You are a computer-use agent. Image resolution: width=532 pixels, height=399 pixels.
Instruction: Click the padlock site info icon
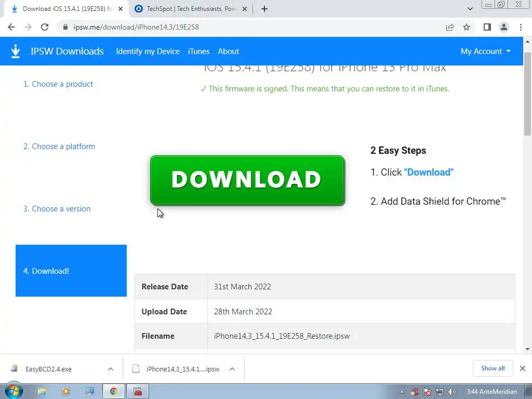point(65,27)
